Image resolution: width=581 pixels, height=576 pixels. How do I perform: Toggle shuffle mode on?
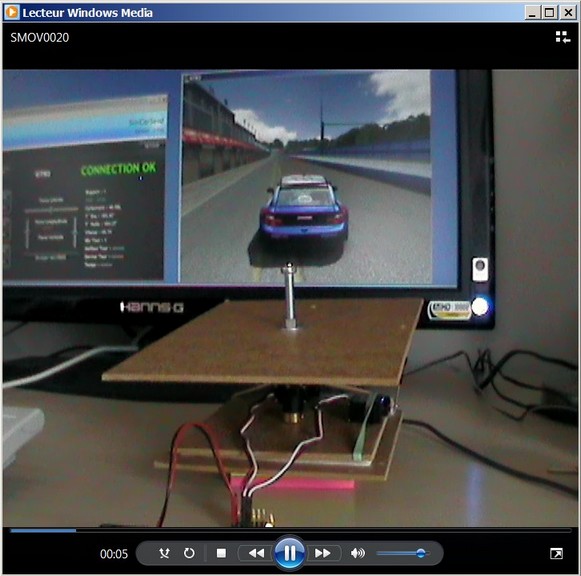pyautogui.click(x=164, y=553)
